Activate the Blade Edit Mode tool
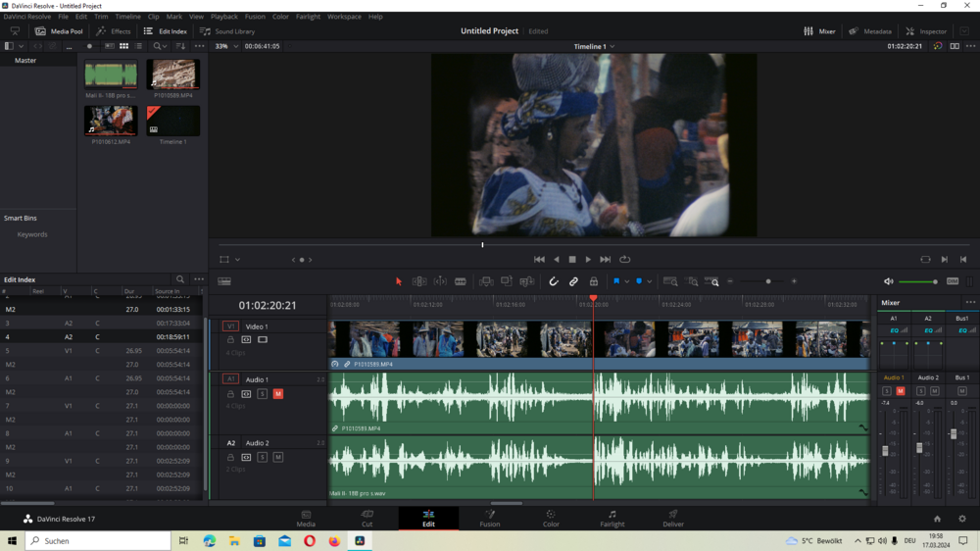The height and width of the screenshot is (551, 980). pyautogui.click(x=460, y=281)
